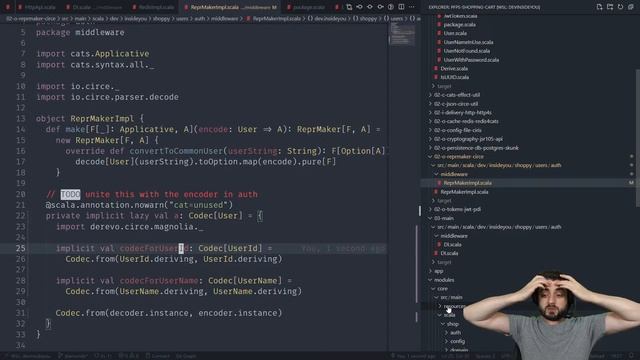Image resolution: width=640 pixels, height=360 pixels.
Task: Click the New File icon in Explorer header
Action: coord(599,7)
